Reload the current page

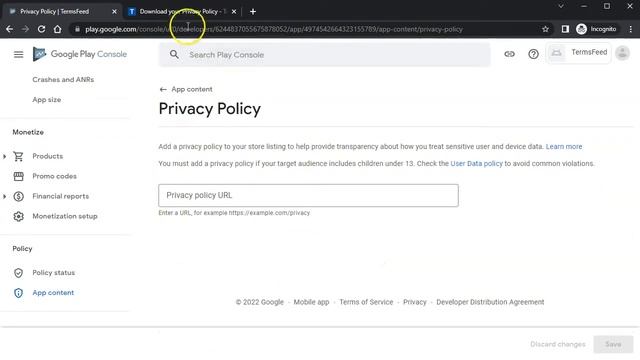coord(41,29)
